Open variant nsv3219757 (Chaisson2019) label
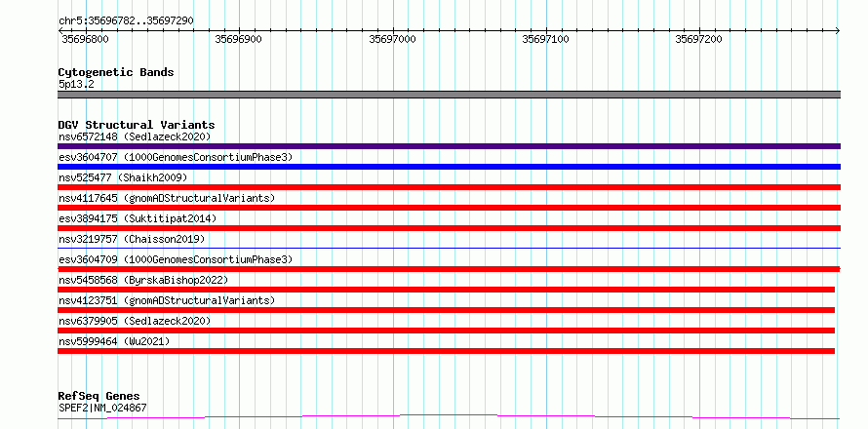 132,239
